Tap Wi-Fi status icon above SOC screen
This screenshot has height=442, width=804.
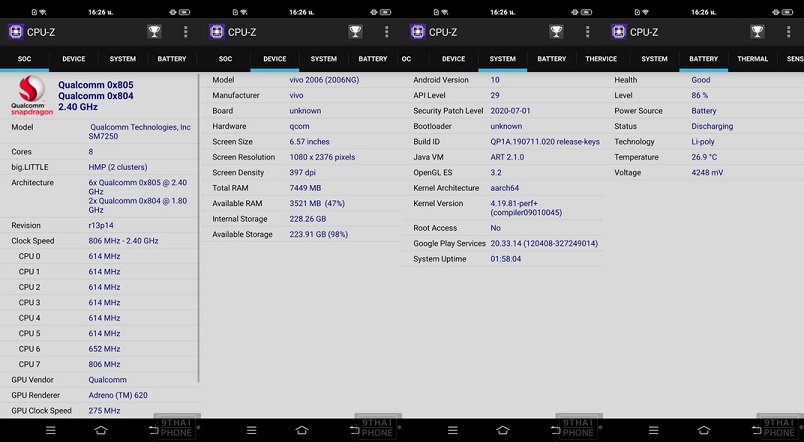click(43, 12)
